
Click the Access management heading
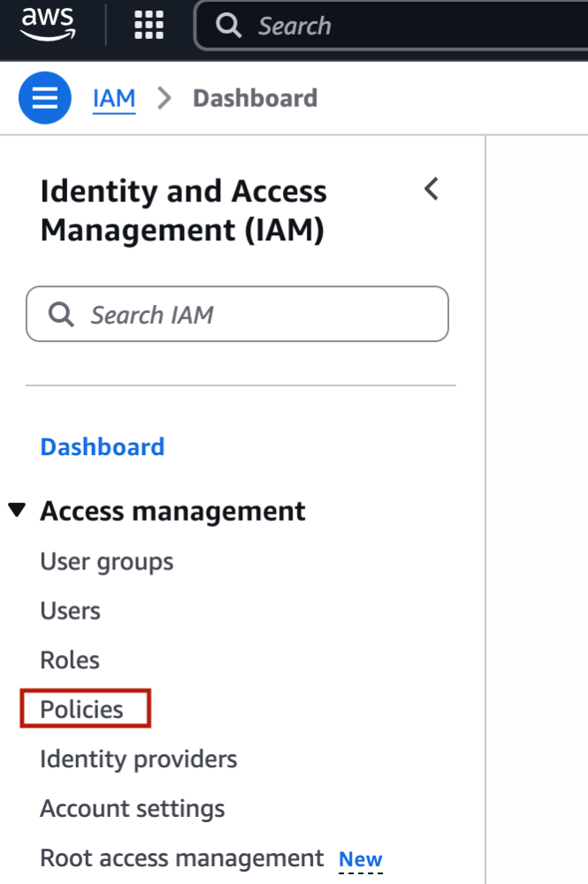172,511
